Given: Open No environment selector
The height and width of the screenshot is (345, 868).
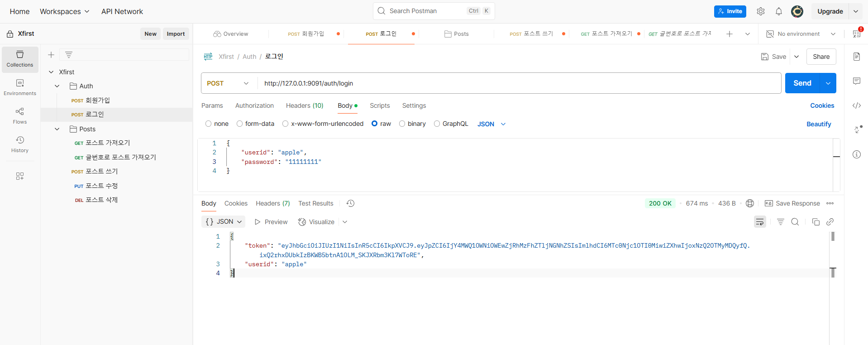Looking at the screenshot, I should pos(801,34).
